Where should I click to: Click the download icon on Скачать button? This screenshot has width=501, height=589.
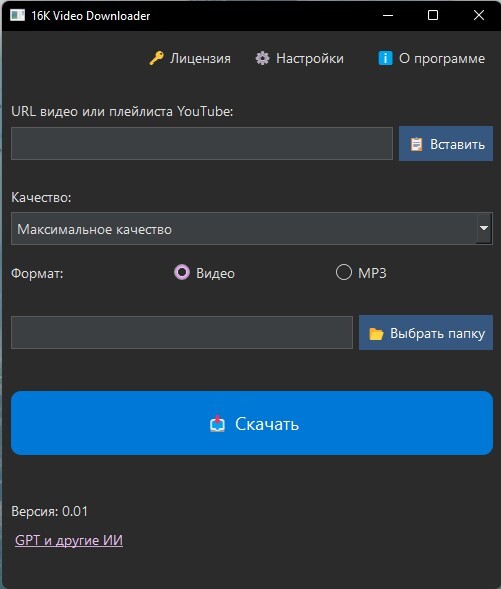[x=217, y=424]
